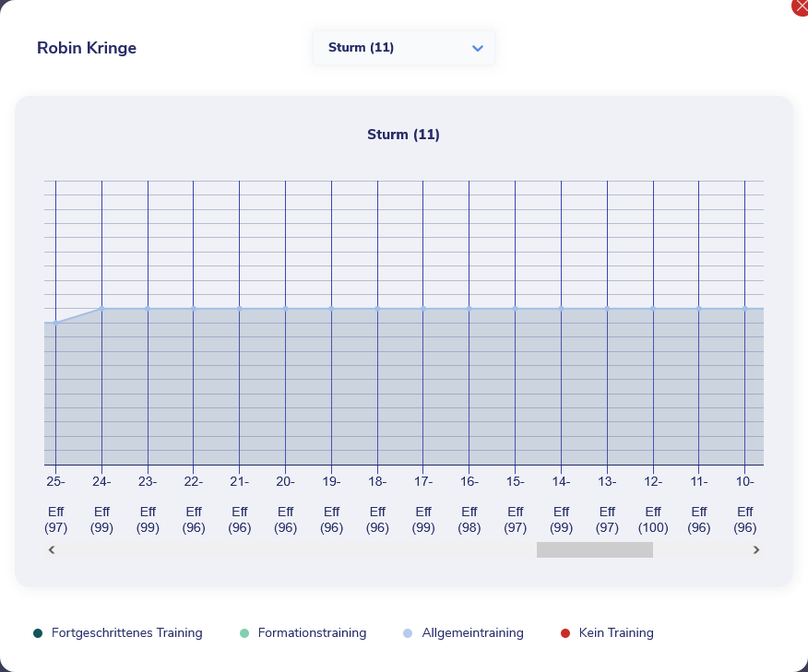Click the player name Robin Kringe
808x672 pixels.
87,48
